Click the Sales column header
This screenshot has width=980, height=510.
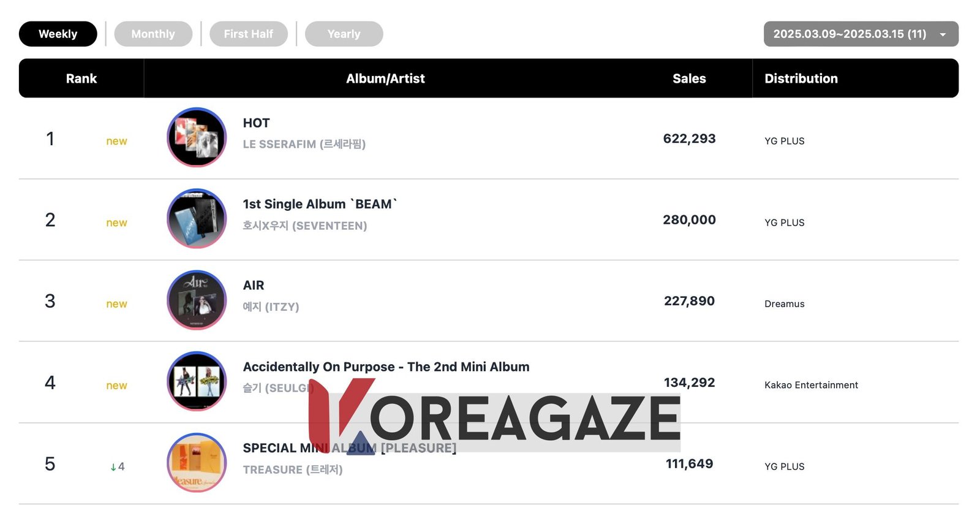coord(689,78)
